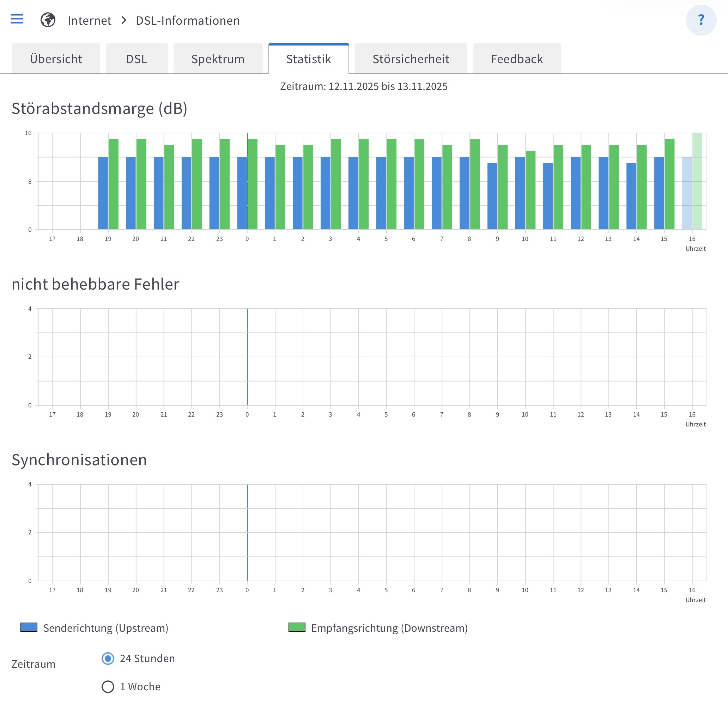This screenshot has height=715, width=728.
Task: Open the Störsicherheit tab
Action: [x=411, y=59]
